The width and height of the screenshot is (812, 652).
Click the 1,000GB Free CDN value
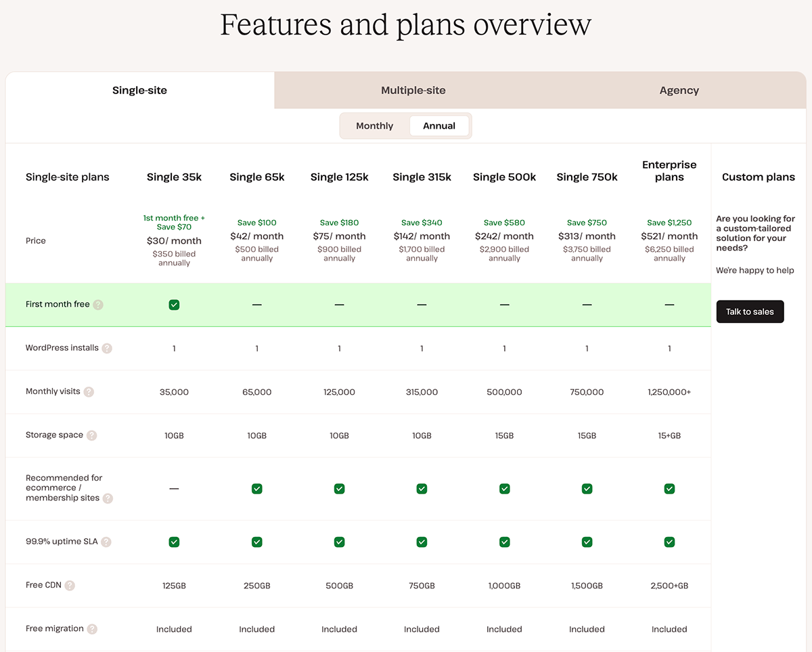tap(504, 586)
